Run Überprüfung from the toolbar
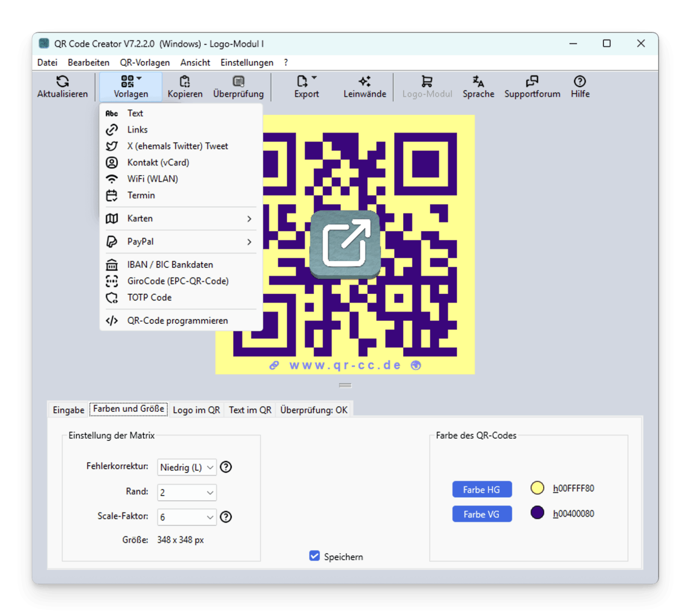The height and width of the screenshot is (616, 691). [x=238, y=87]
